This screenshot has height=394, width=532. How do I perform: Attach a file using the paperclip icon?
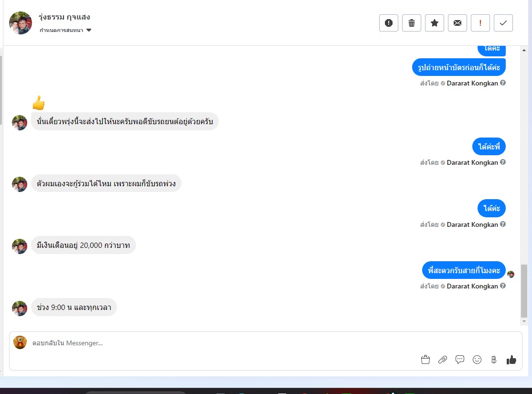click(x=442, y=360)
